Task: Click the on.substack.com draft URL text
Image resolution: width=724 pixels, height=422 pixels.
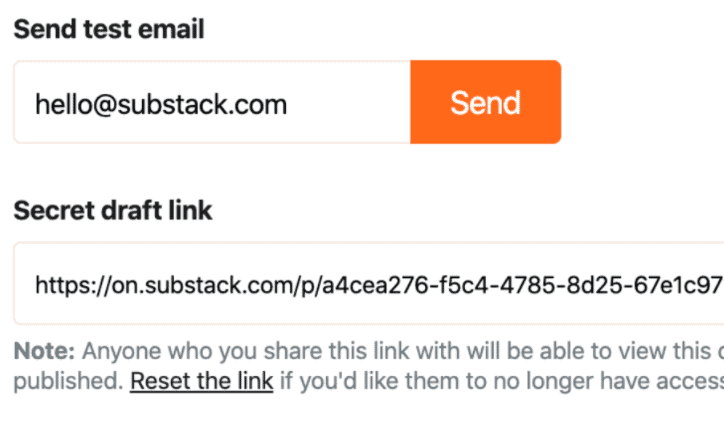Action: [x=379, y=285]
